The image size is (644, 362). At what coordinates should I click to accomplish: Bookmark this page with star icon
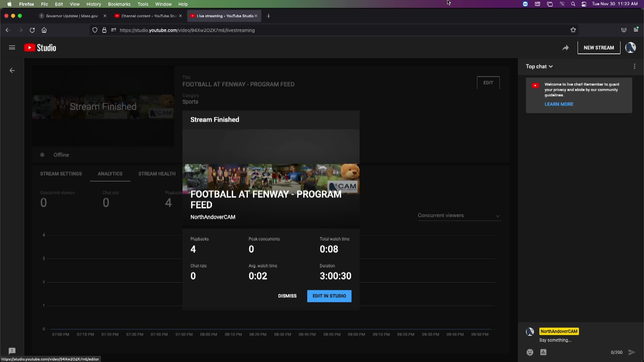pyautogui.click(x=573, y=30)
